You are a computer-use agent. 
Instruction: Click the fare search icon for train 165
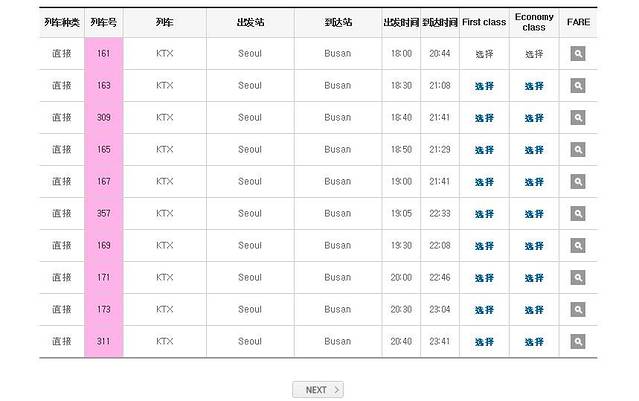pos(577,150)
